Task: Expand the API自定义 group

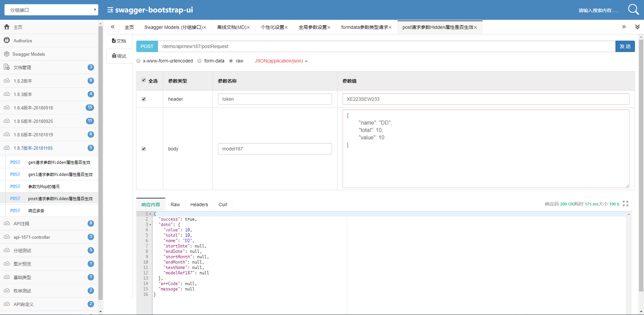Action: point(49,304)
